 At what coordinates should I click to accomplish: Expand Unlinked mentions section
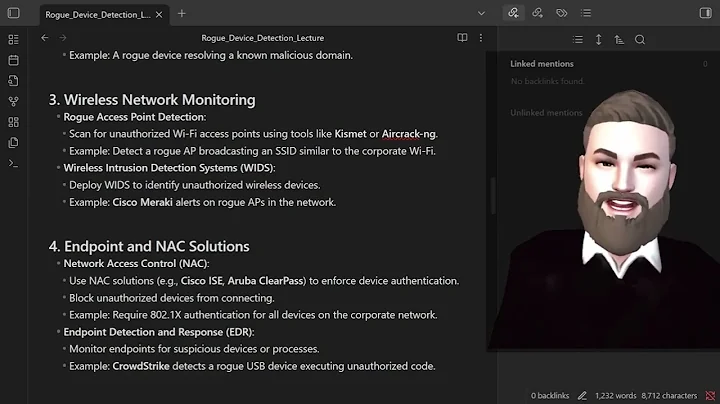click(546, 112)
